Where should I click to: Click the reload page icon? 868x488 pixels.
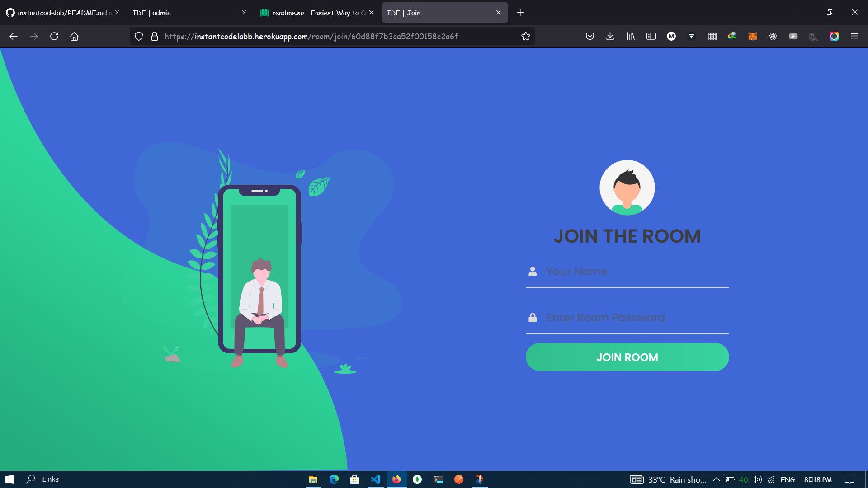54,37
